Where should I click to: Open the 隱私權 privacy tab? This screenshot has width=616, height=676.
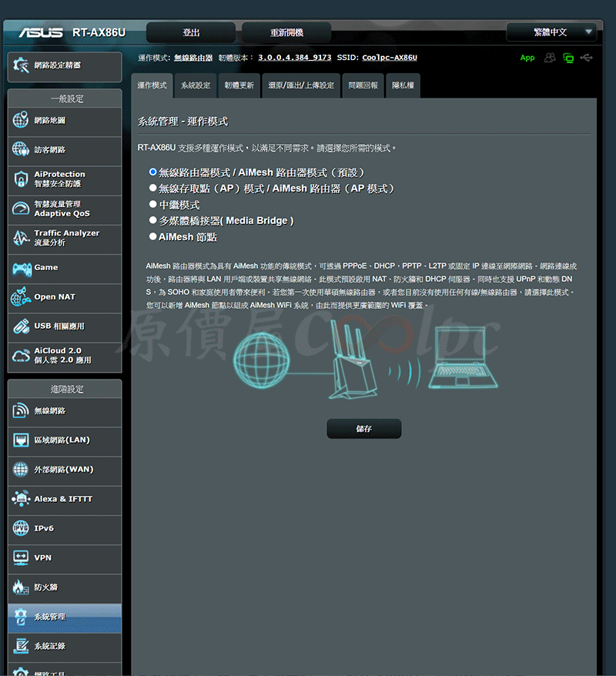coord(403,85)
